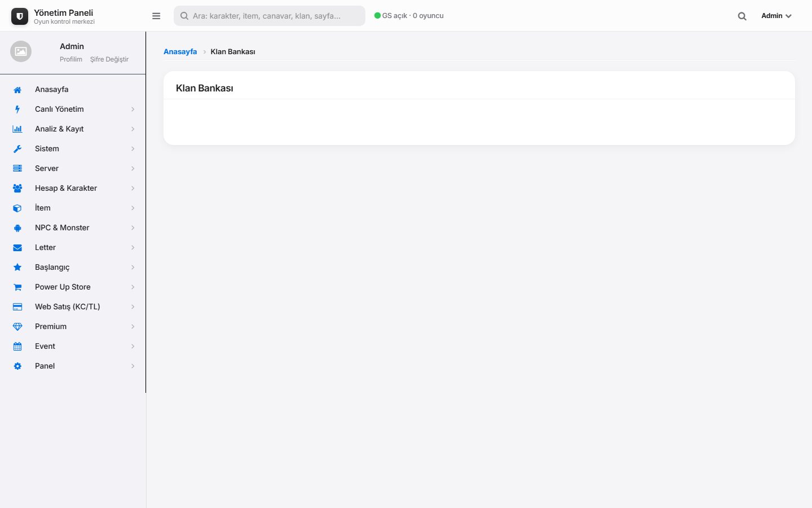Click the Admin avatar placeholder image
The image size is (812, 508).
21,51
